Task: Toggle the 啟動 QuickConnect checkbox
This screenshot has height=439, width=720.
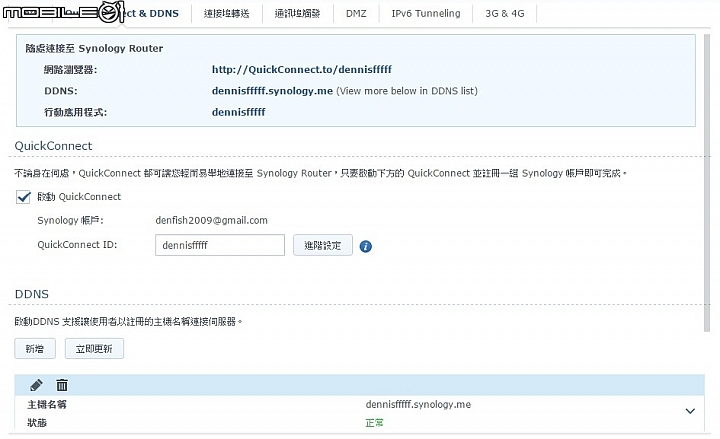Action: (23, 197)
